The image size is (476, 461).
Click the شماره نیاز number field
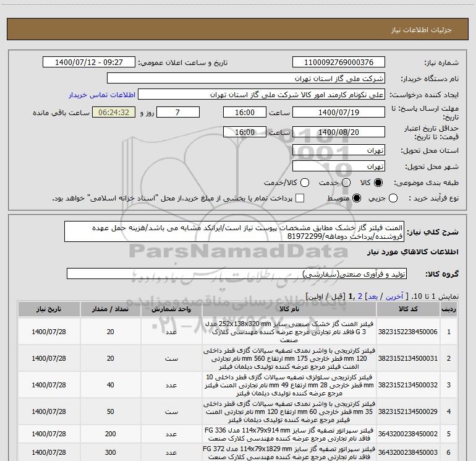339,62
